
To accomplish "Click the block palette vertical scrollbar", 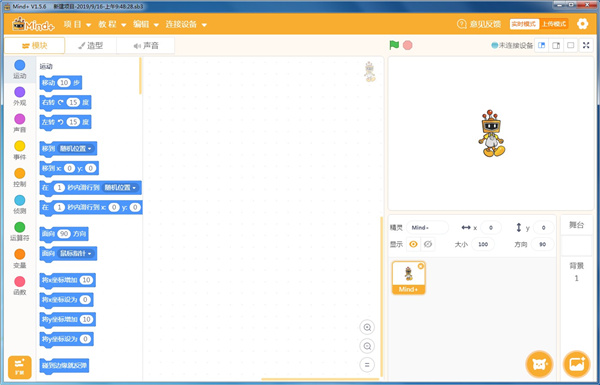I will click(x=140, y=75).
